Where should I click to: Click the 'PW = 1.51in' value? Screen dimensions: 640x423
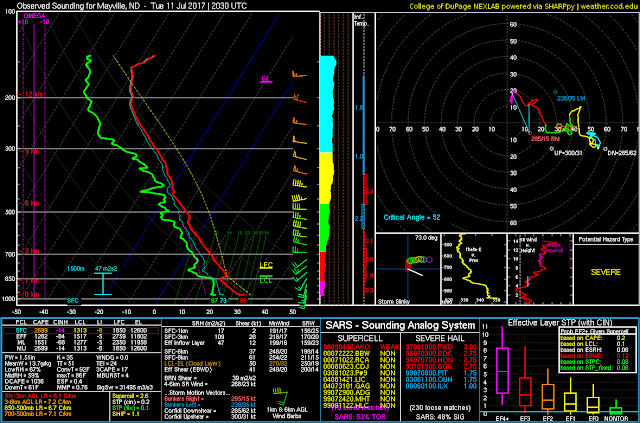tap(20, 358)
